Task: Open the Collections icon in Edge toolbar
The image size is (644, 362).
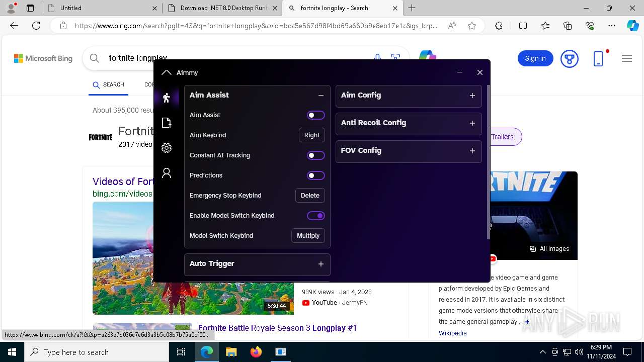Action: tap(568, 26)
